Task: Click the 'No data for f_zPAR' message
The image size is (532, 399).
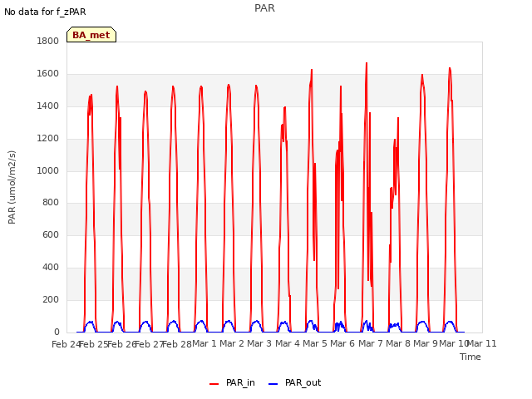Action: click(x=45, y=12)
